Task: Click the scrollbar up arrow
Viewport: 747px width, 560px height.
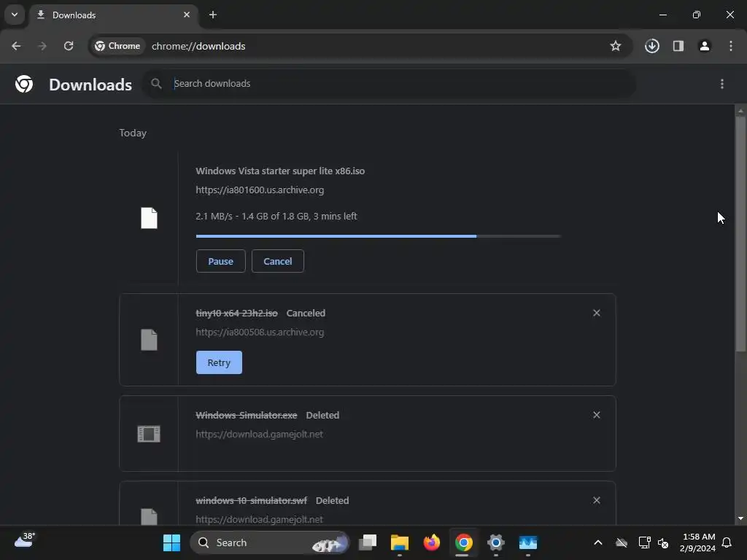Action: point(740,111)
